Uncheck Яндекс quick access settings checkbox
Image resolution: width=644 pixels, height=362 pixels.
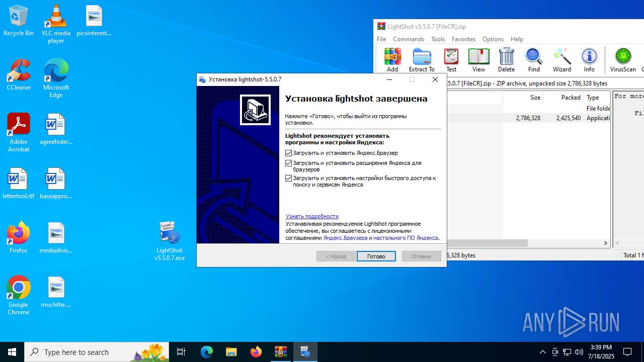[288, 178]
